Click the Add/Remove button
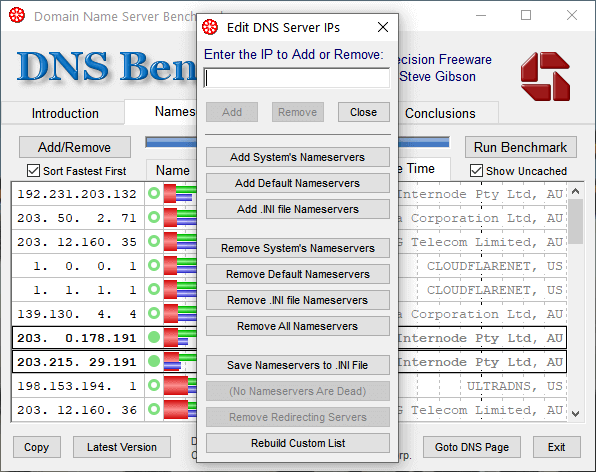The width and height of the screenshot is (596, 472). (x=74, y=147)
